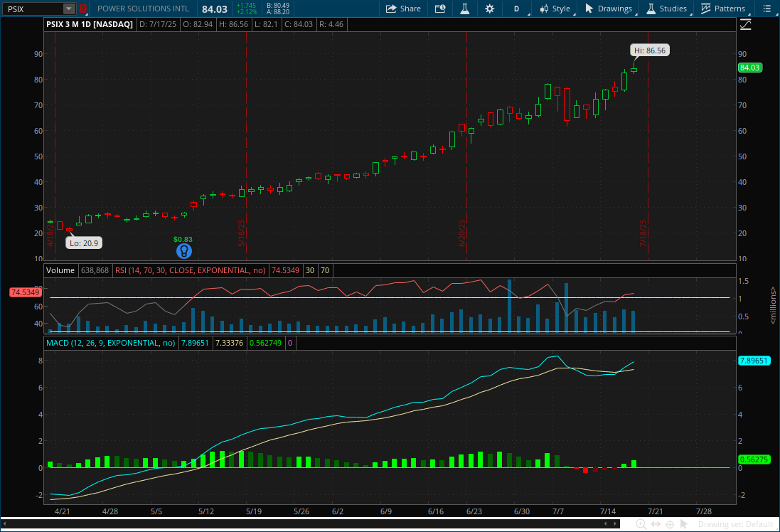
Task: Click into the PSIX symbol input field
Action: [33, 9]
